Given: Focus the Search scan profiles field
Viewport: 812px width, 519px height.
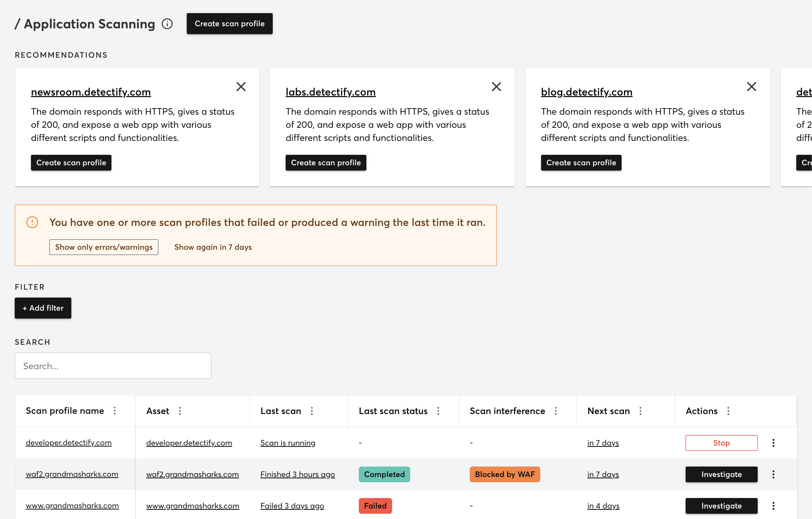Looking at the screenshot, I should (x=113, y=366).
